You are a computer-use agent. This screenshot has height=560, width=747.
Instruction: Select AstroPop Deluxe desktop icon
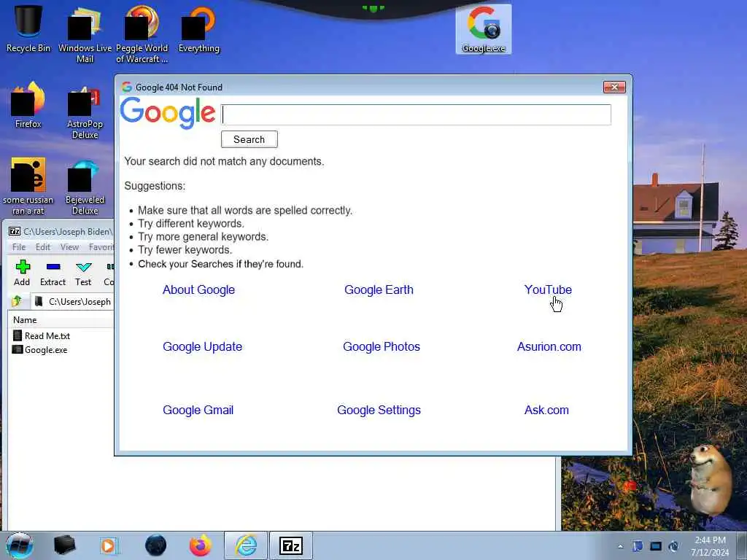(x=85, y=112)
